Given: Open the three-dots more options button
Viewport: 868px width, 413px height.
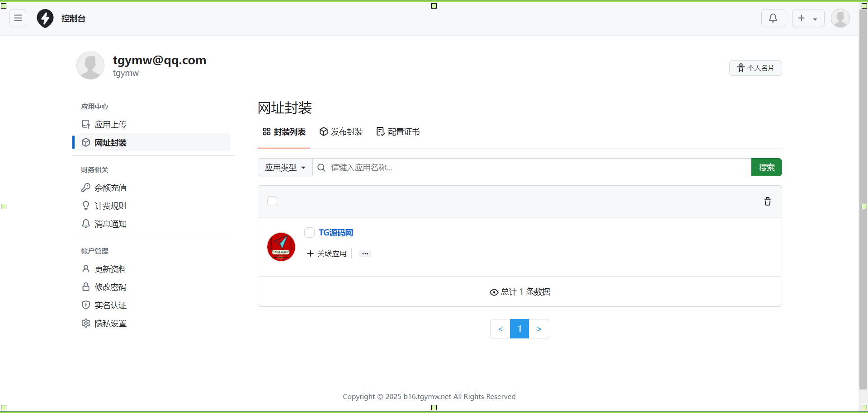Looking at the screenshot, I should [x=365, y=254].
